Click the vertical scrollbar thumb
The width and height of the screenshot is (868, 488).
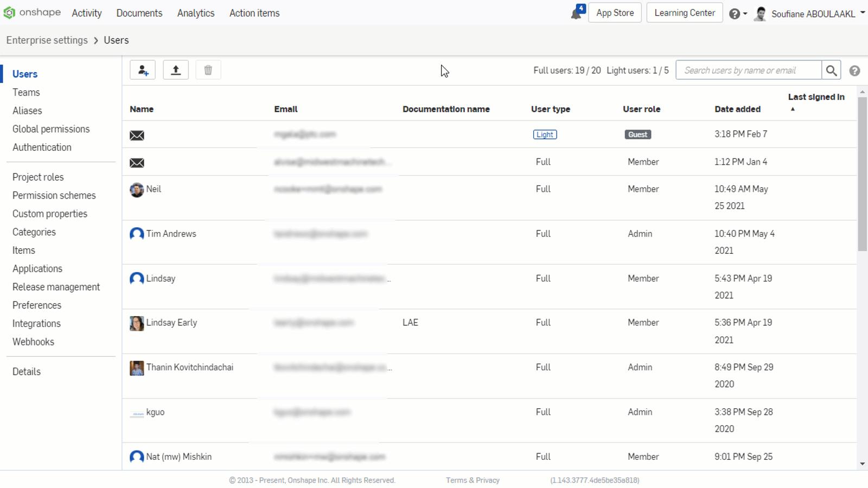coord(862,174)
